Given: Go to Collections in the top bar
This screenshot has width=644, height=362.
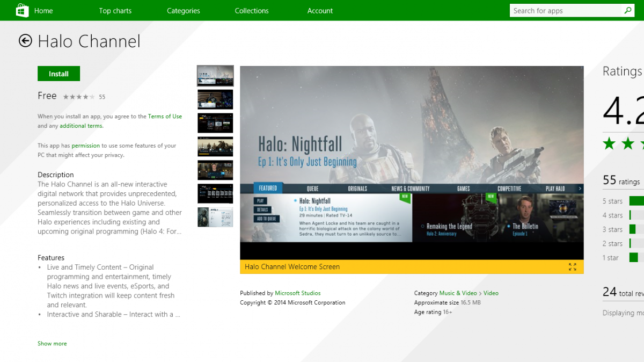Looking at the screenshot, I should (x=252, y=11).
